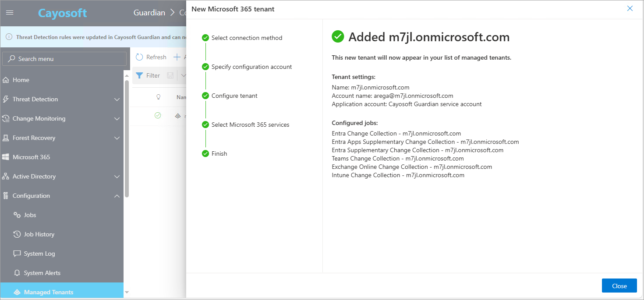Click the Jobs gears icon
The image size is (644, 300).
pyautogui.click(x=17, y=215)
